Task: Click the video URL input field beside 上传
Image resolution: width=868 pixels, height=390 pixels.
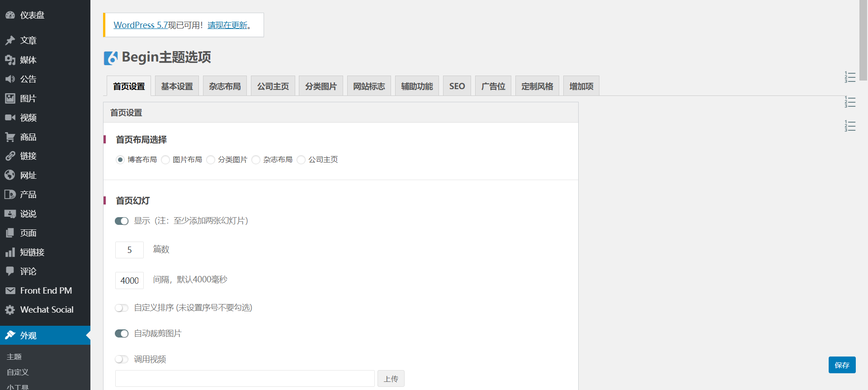Action: (245, 379)
